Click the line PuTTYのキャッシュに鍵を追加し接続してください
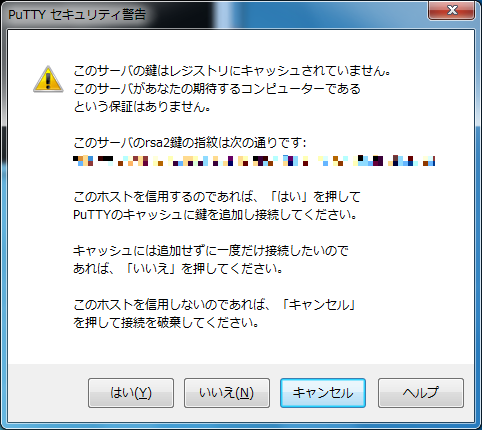This screenshot has height=430, width=482. coord(215,215)
